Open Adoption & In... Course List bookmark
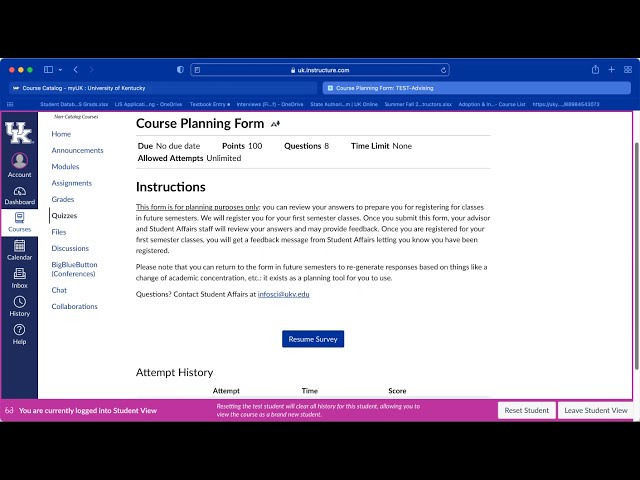Screen dimensions: 640x480 coord(492,104)
